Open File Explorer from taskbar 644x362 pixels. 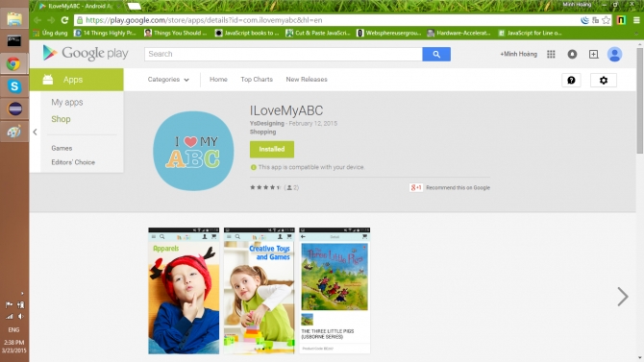tap(14, 19)
